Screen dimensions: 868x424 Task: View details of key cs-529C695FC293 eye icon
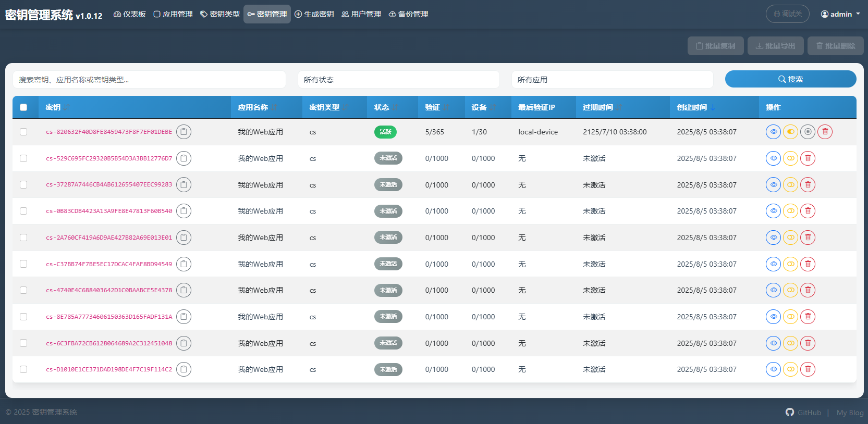(x=773, y=158)
